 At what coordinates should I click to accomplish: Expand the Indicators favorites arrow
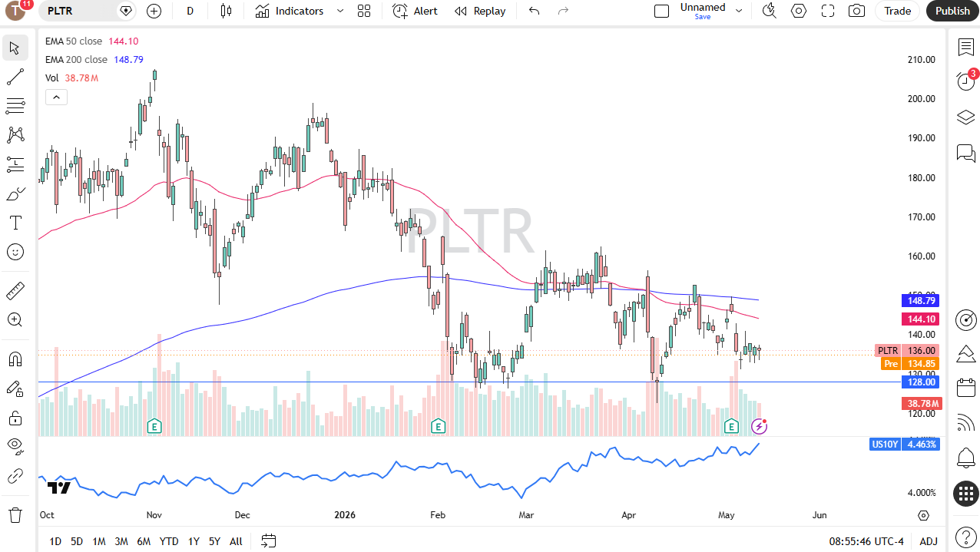[339, 11]
